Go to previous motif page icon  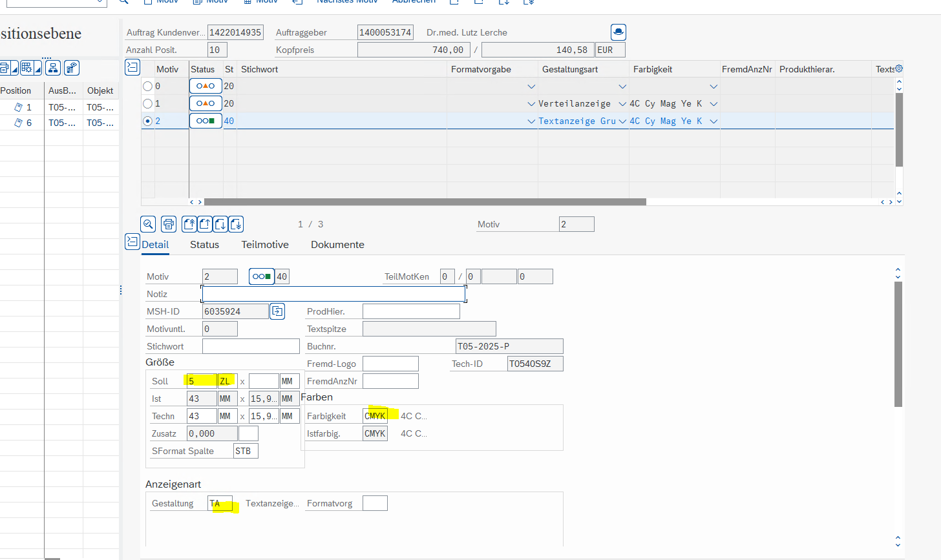(205, 224)
